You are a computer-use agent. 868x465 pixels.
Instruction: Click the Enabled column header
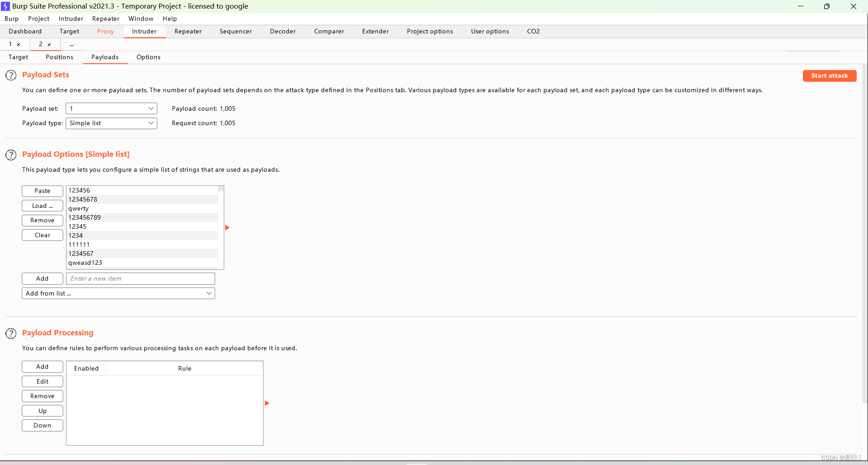click(86, 368)
